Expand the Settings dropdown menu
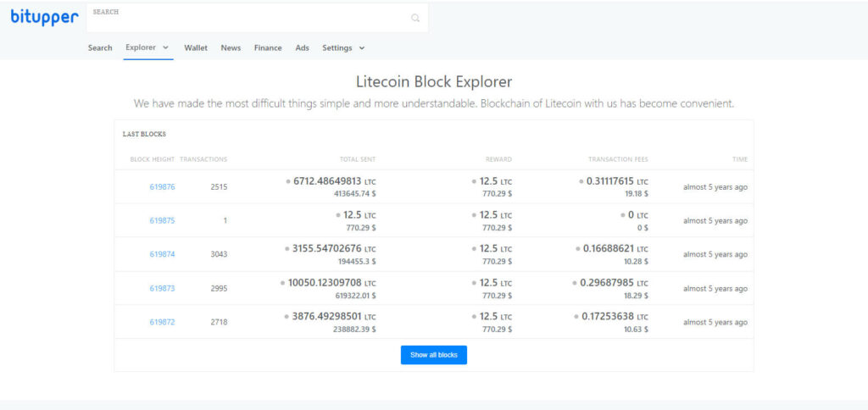Screen dimensions: 868x410 [x=343, y=48]
